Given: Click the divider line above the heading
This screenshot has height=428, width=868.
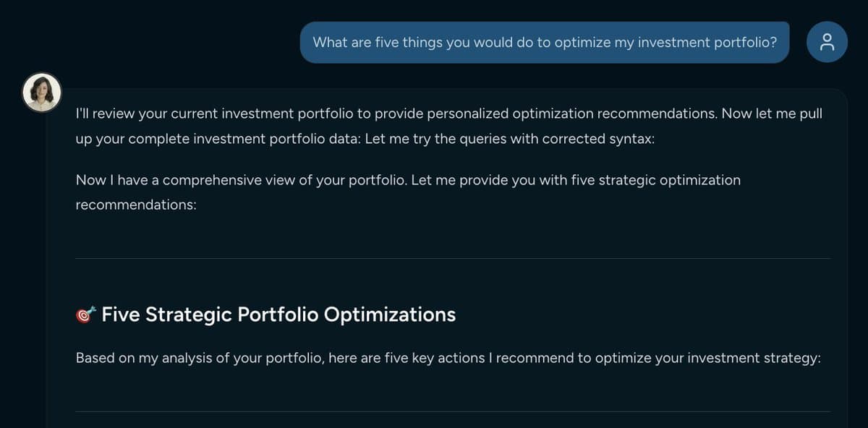Looking at the screenshot, I should click(454, 258).
